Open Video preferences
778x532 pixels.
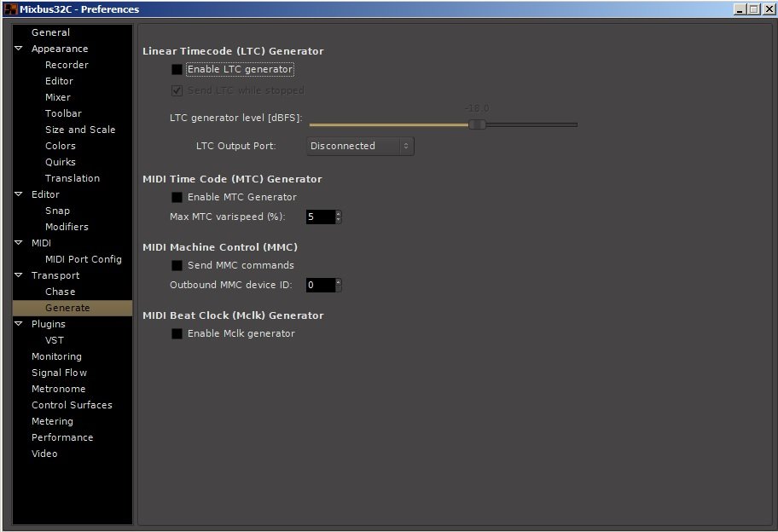(x=44, y=454)
